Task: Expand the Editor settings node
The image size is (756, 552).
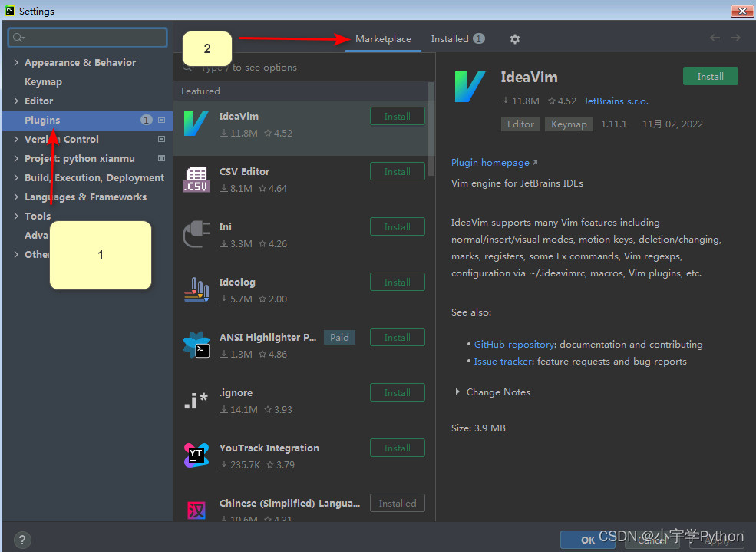Action: point(16,101)
